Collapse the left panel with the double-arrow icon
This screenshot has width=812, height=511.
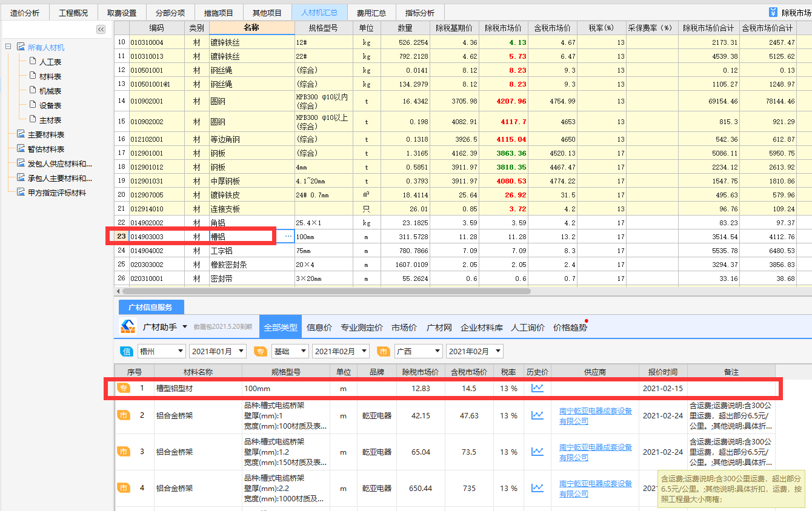(x=101, y=29)
